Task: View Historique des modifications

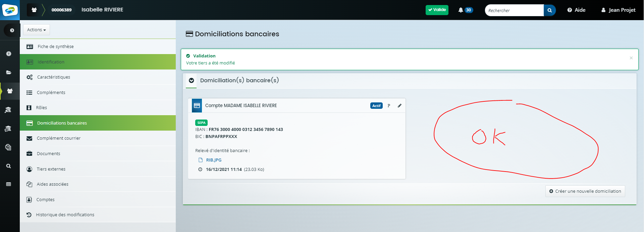Action: pos(98,215)
